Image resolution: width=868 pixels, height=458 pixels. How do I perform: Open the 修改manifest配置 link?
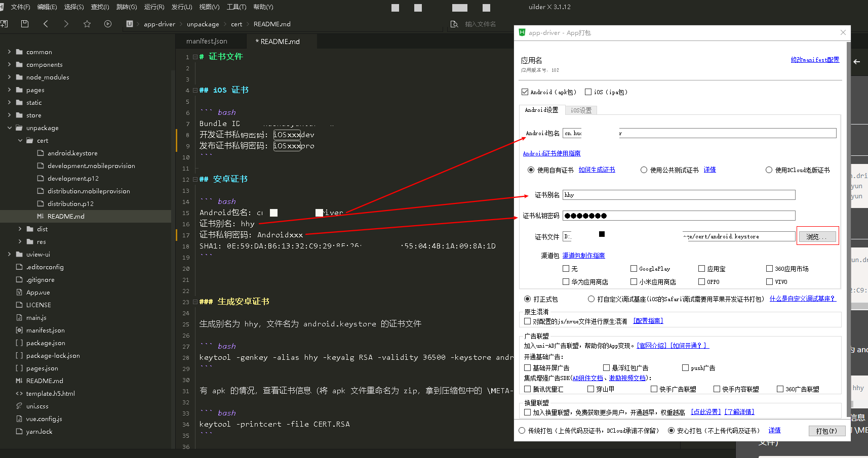[815, 60]
